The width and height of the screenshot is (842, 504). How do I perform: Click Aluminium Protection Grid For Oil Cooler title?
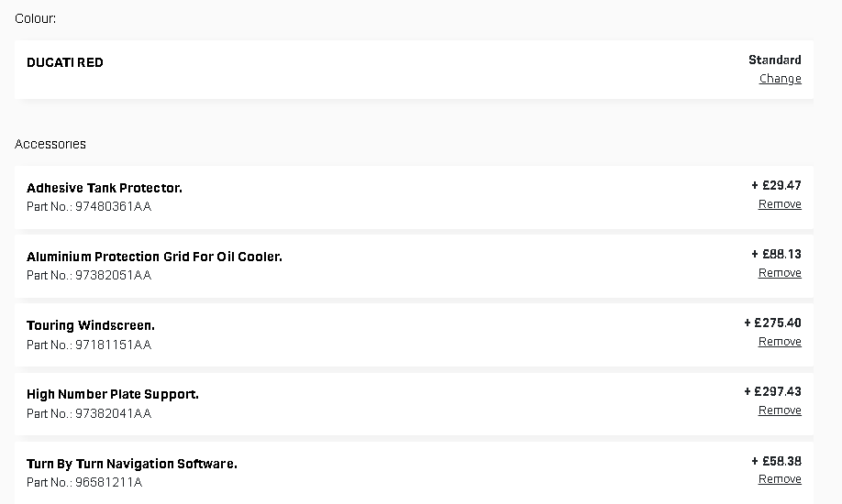tap(154, 257)
